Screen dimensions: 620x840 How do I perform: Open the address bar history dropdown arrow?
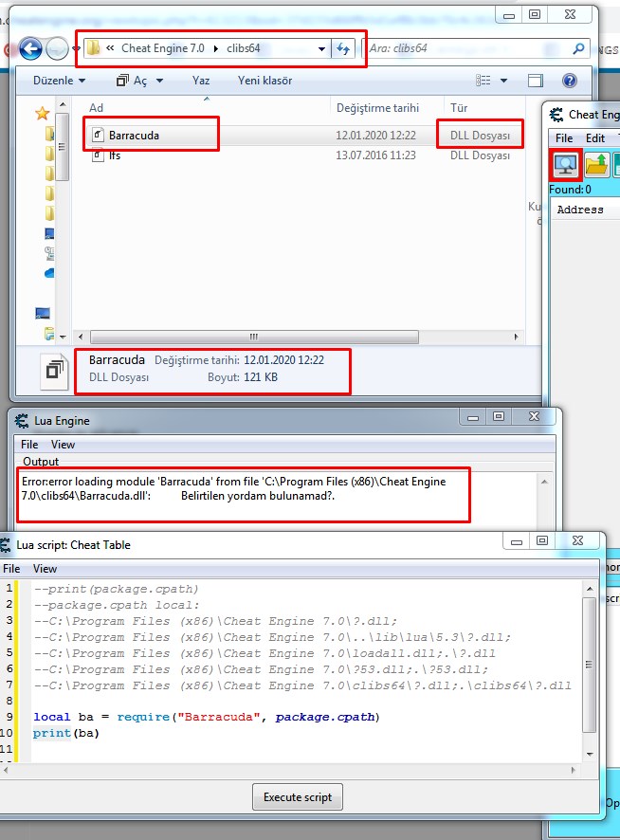point(321,48)
